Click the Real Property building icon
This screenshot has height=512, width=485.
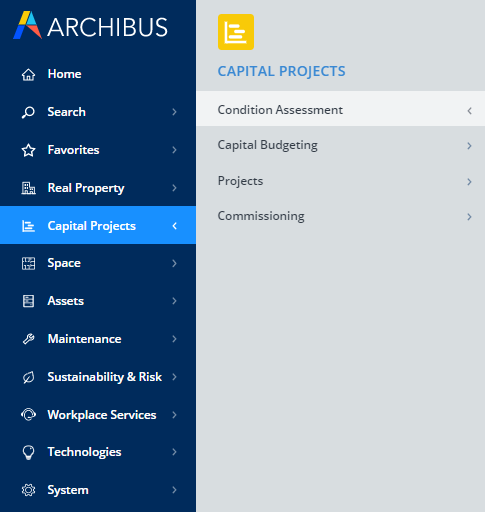coord(28,188)
